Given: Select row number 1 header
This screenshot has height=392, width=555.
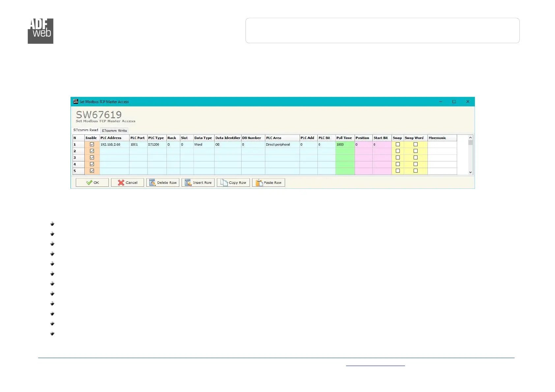Looking at the screenshot, I should point(78,145).
